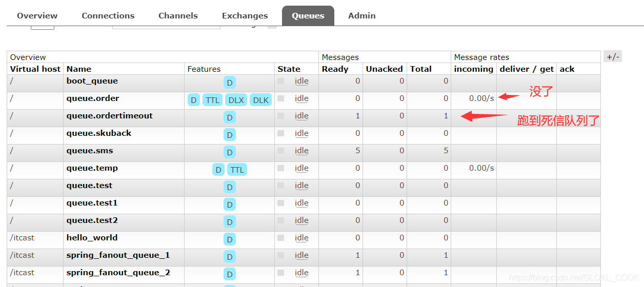Viewport: 644px width, 287px height.
Task: Switch to the Overview tab
Action: [x=37, y=16]
